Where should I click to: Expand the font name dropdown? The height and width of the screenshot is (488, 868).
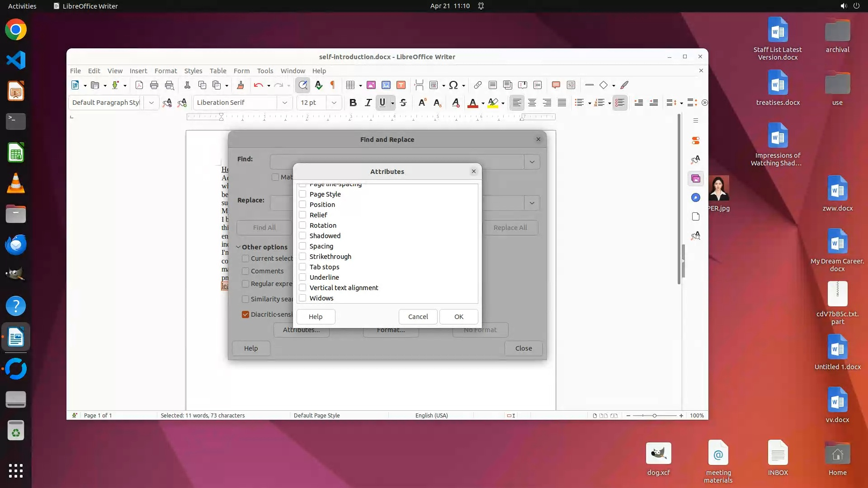(x=284, y=103)
